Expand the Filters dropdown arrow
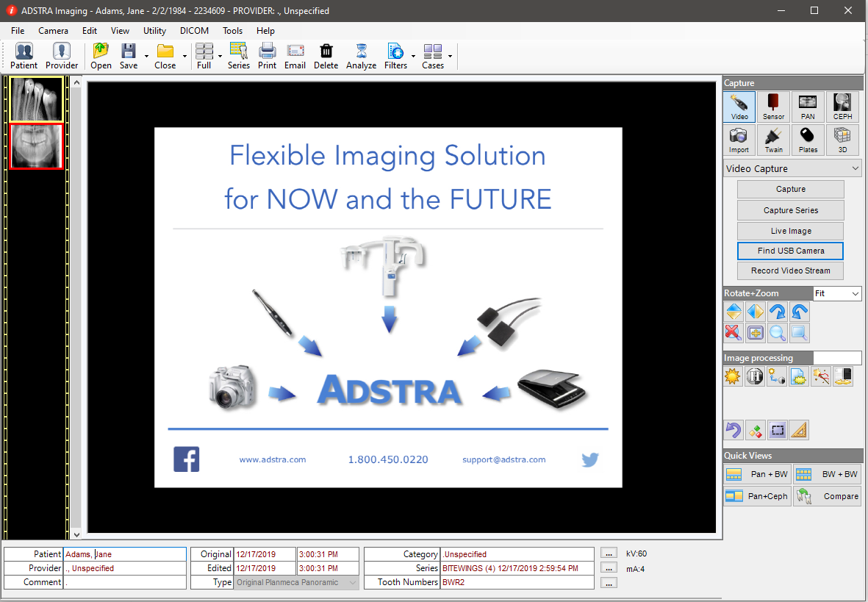868x602 pixels. 413,56
